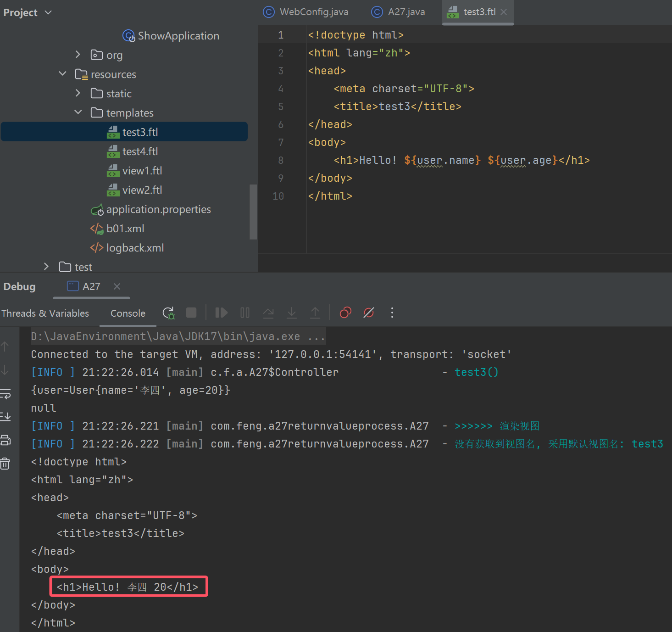The width and height of the screenshot is (672, 632).
Task: Expand the static folder
Action: point(78,93)
